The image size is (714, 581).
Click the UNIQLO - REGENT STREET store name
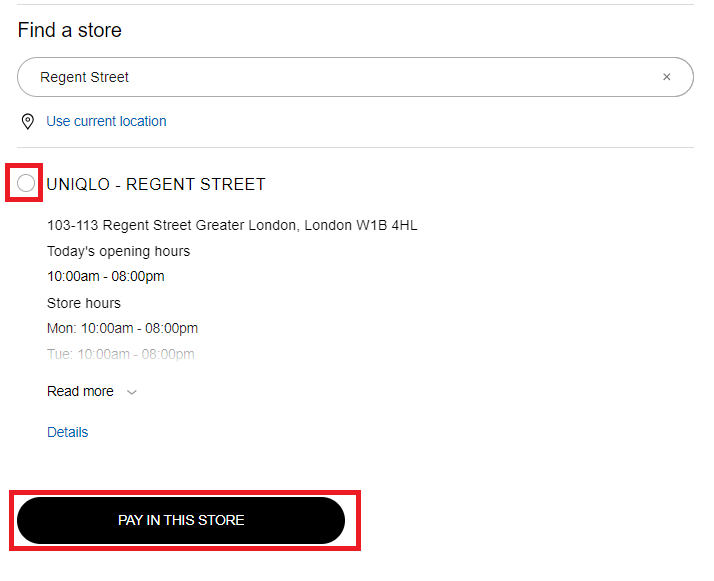[x=156, y=184]
